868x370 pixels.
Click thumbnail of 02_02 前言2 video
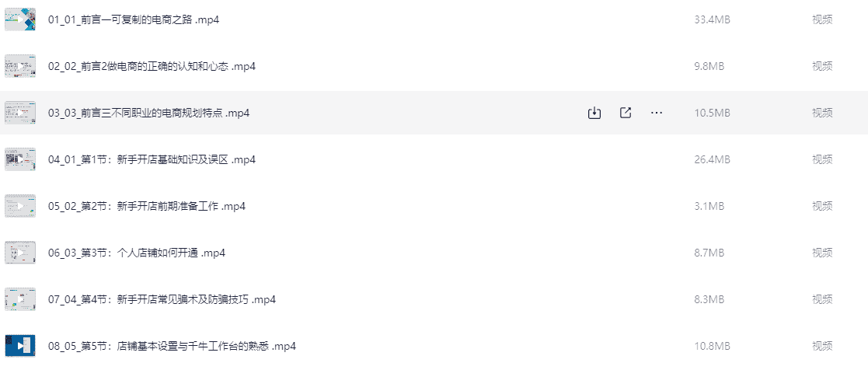pos(20,66)
